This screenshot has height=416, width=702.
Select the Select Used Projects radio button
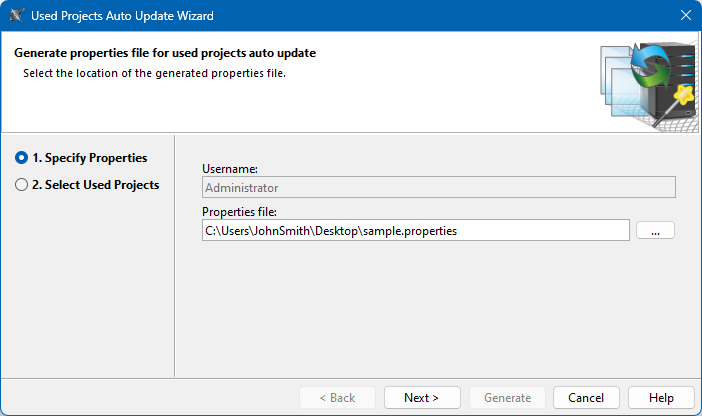point(22,184)
